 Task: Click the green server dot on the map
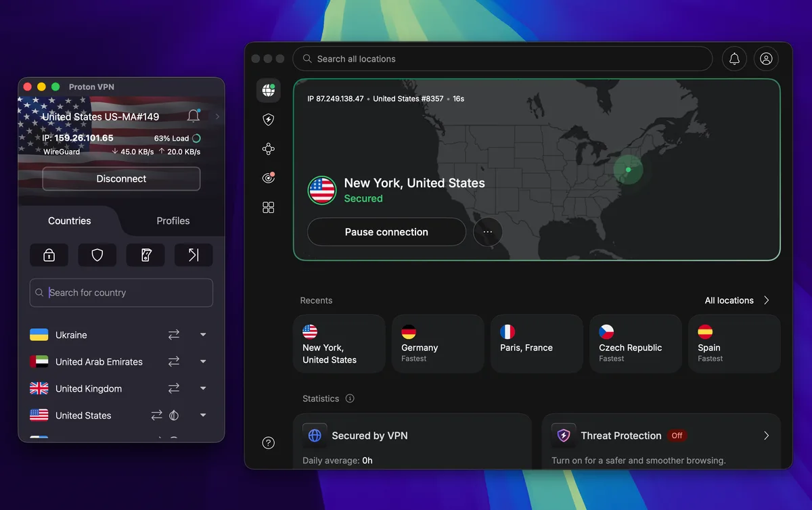pos(629,169)
